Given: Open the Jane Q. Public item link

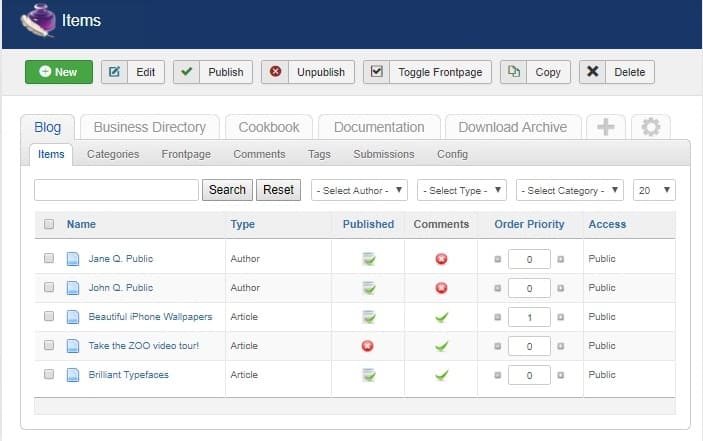Looking at the screenshot, I should coord(121,259).
